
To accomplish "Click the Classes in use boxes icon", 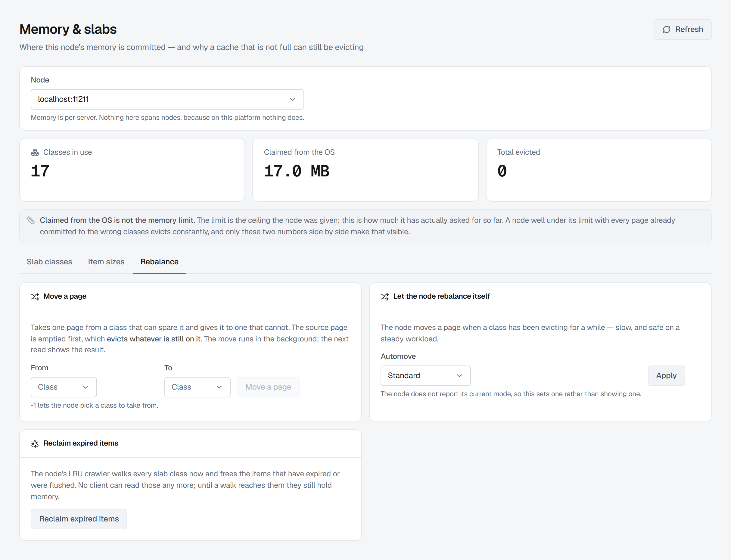I will [x=35, y=152].
